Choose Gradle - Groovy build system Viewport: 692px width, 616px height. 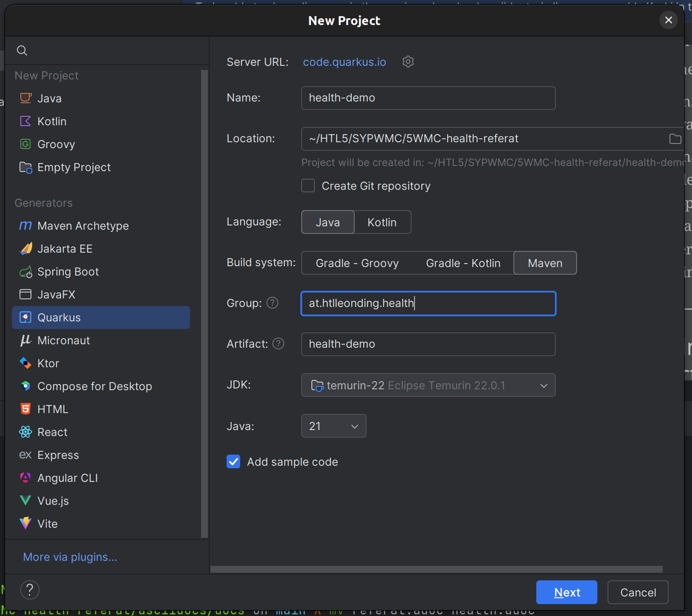[x=357, y=263]
